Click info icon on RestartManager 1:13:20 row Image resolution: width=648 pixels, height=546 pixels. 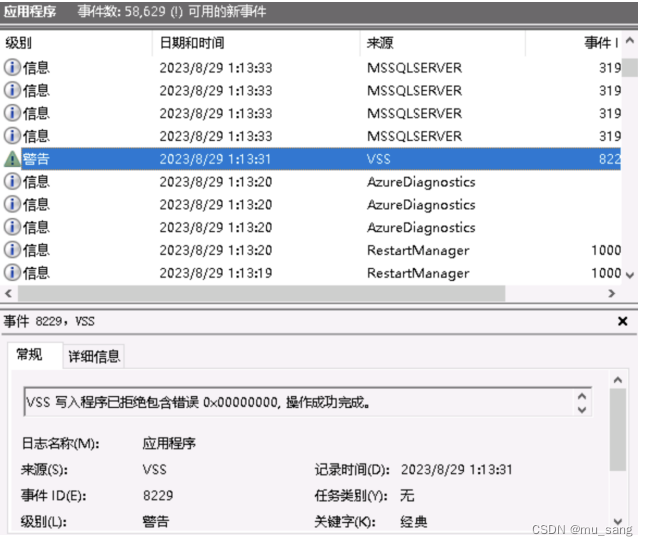(12, 250)
